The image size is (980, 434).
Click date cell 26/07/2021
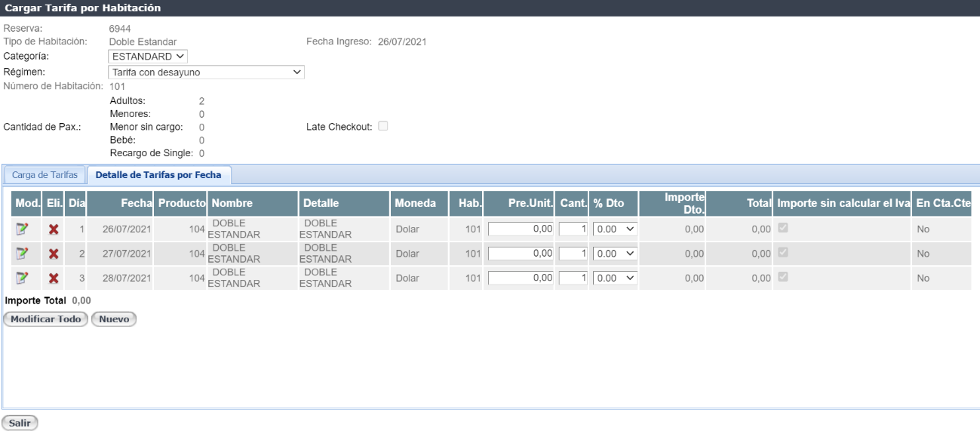click(x=127, y=229)
